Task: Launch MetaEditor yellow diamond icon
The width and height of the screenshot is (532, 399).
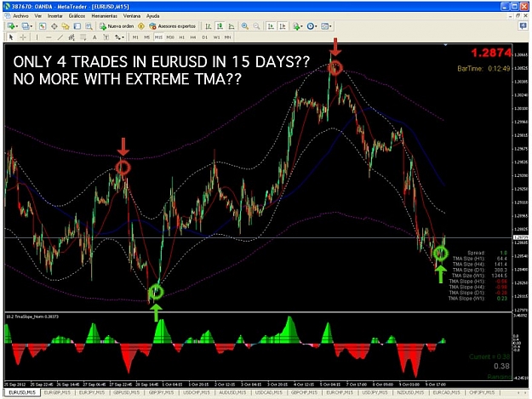Action: (x=141, y=26)
